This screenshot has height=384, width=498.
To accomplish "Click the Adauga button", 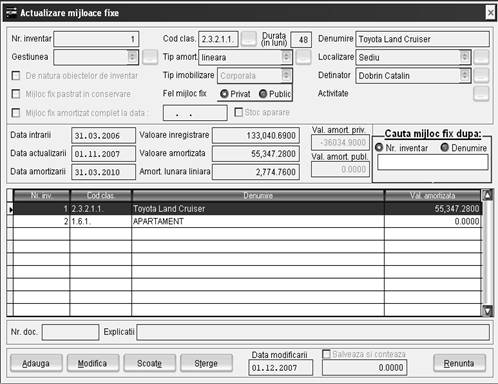I will [36, 363].
